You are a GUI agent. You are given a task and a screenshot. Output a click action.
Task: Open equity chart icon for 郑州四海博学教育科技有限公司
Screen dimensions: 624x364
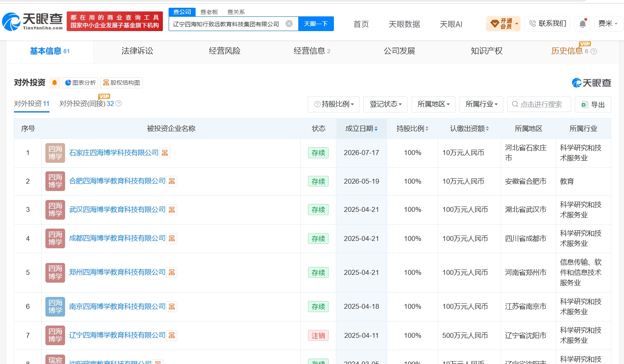(x=172, y=272)
